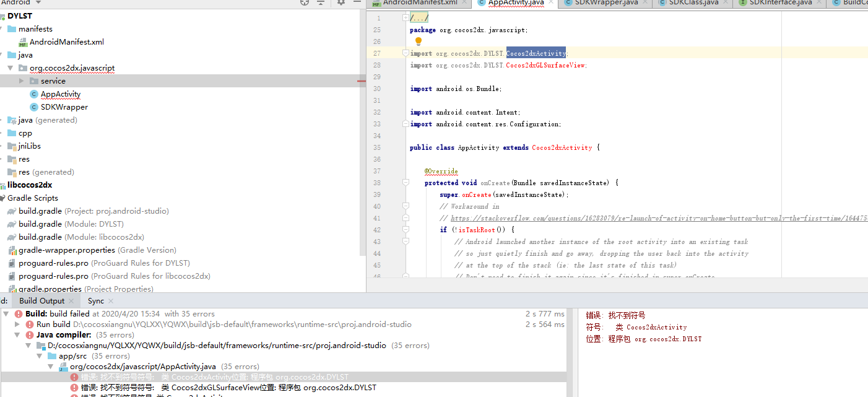Click the AndroidManifest.xml MF file icon in tree

pos(23,42)
